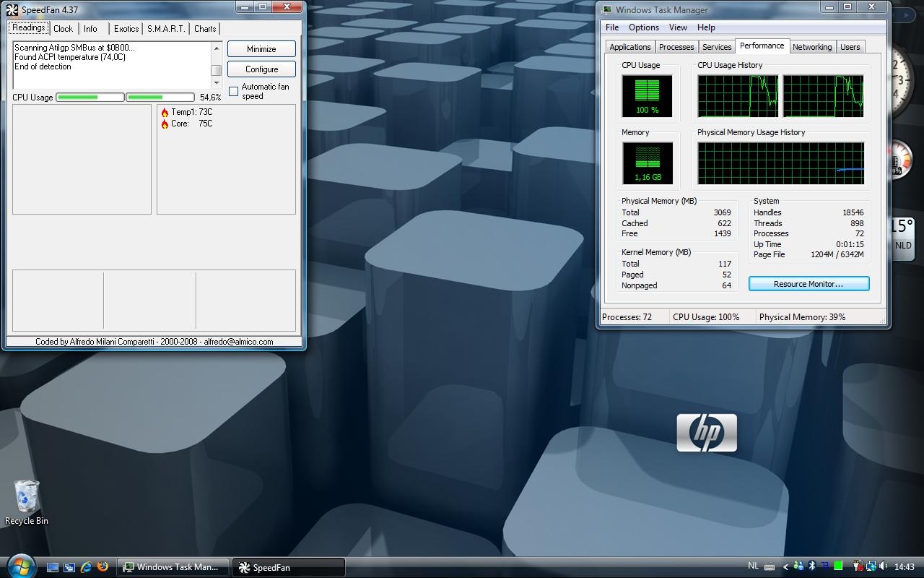Expand hidden system tray icons arrow
The image size is (924, 578).
[785, 566]
